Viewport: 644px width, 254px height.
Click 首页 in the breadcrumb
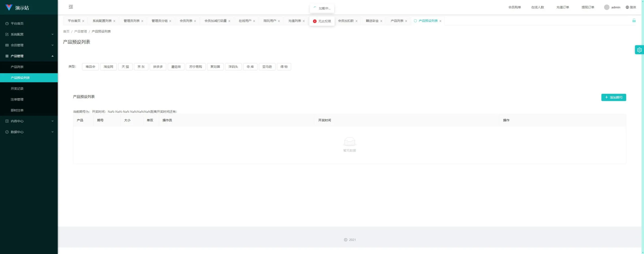(x=66, y=31)
